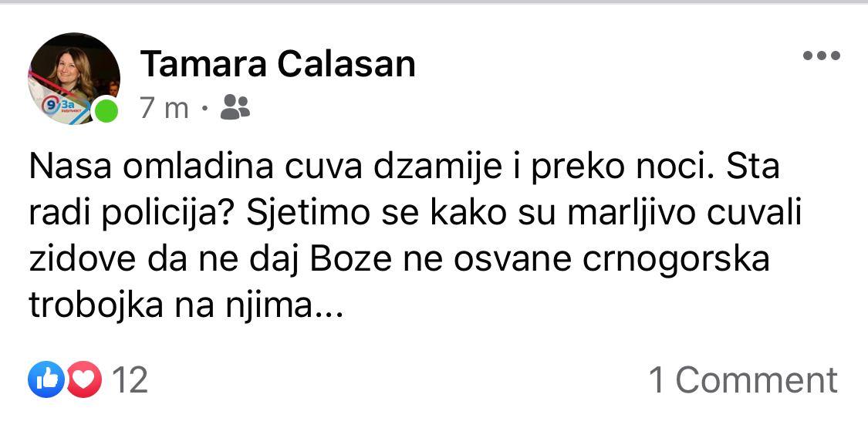Click the circular profile picture avatar
The image size is (868, 428).
(74, 79)
